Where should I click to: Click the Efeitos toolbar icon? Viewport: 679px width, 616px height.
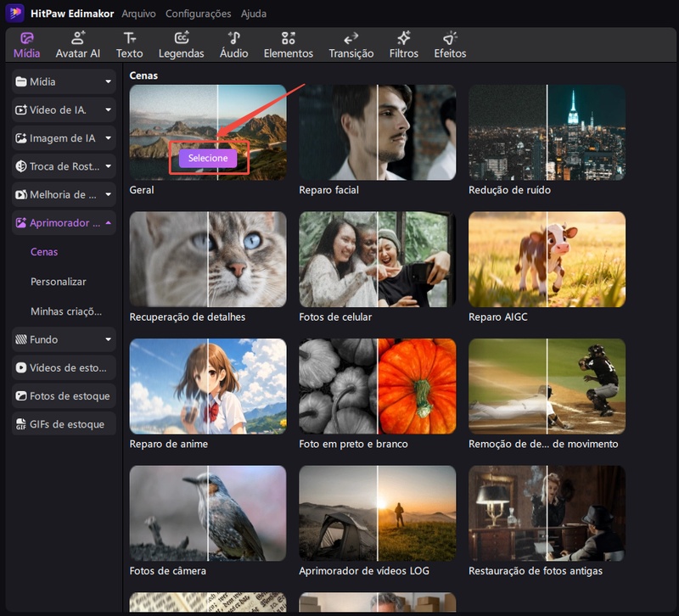[x=450, y=39]
